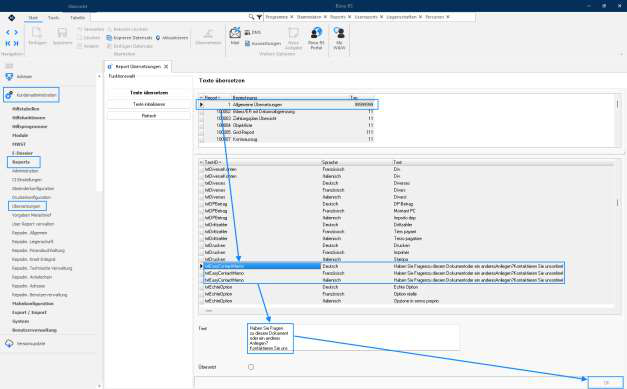
Task: Click the Mail envelope icon in the ribbon
Action: [x=235, y=33]
